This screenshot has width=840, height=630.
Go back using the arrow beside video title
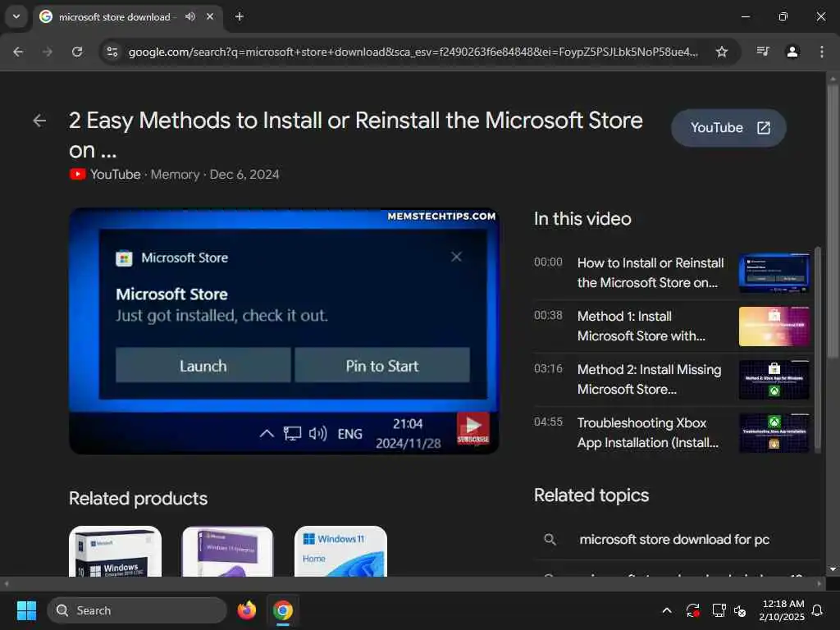click(39, 121)
